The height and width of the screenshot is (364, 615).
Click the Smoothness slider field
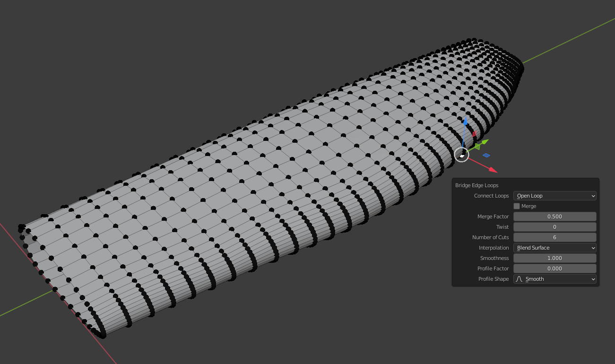555,258
